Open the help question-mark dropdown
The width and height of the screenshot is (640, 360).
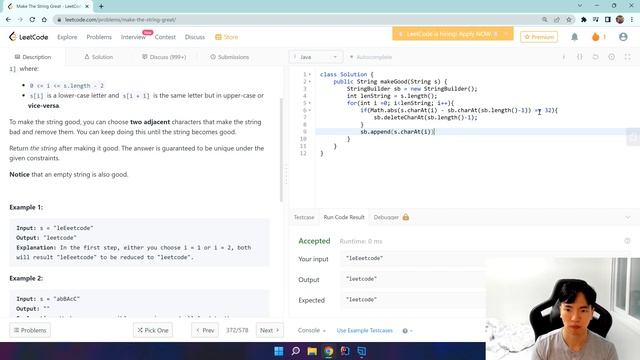407,330
